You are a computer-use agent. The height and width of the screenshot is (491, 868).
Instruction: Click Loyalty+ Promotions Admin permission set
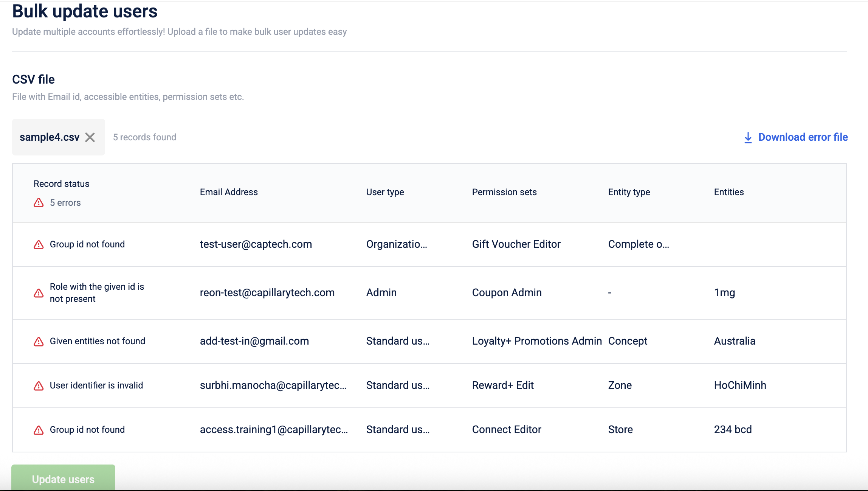click(x=536, y=341)
